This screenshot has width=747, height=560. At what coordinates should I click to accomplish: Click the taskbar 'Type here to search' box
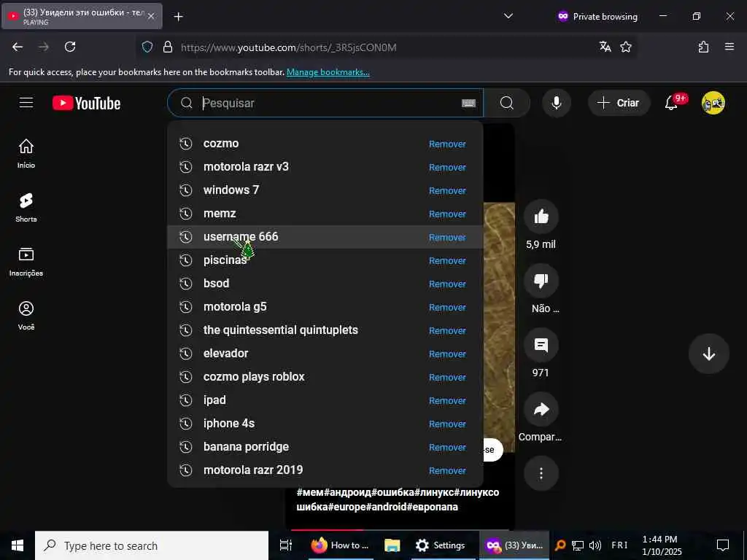tap(152, 545)
